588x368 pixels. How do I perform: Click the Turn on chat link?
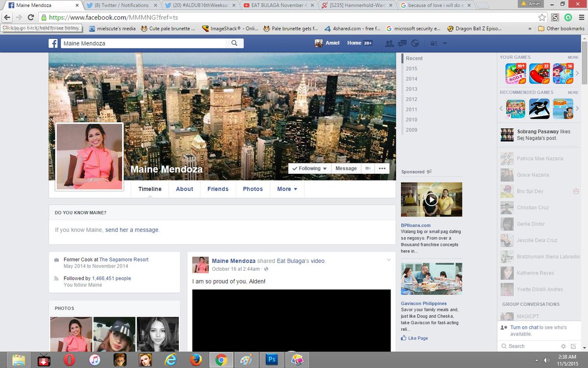coord(524,327)
